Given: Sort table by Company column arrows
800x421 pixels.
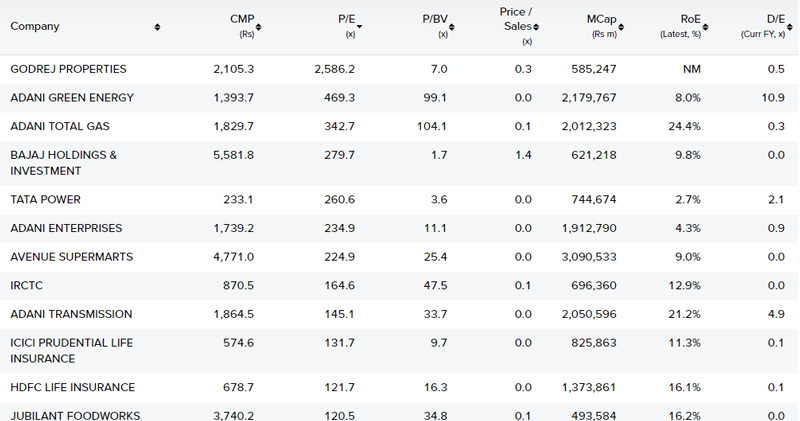Looking at the screenshot, I should [x=157, y=27].
